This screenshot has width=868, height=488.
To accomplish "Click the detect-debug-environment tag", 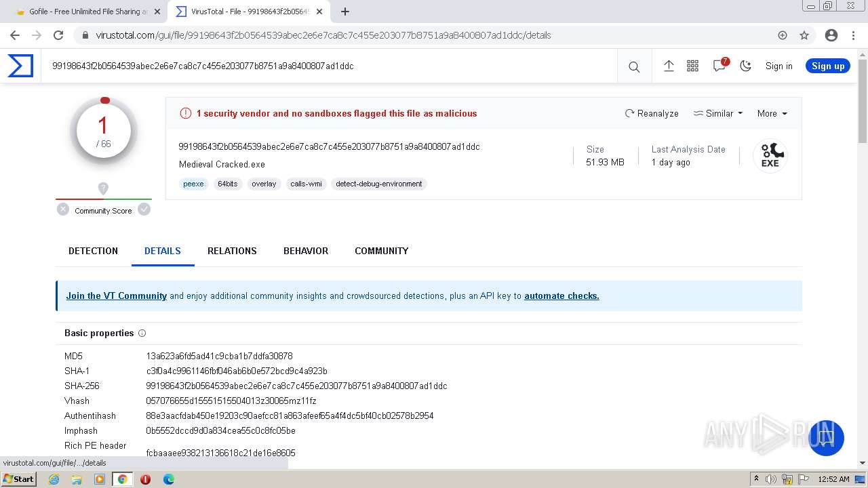I will 378,184.
